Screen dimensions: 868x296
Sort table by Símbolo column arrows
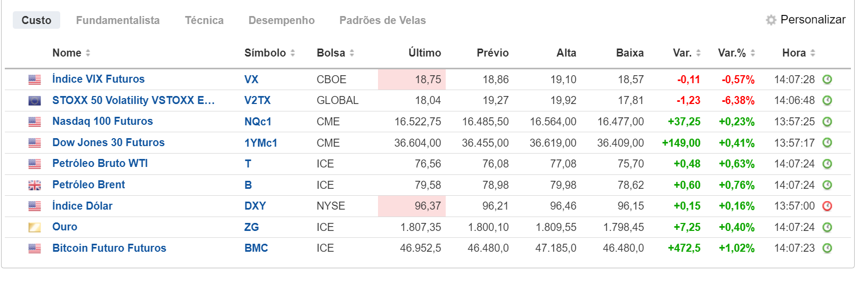point(293,53)
